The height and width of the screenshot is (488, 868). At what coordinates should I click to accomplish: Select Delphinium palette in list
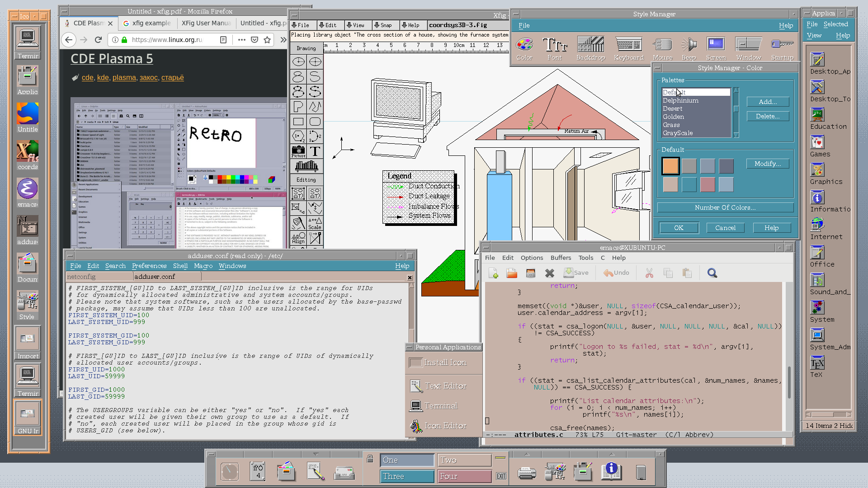[x=696, y=100]
